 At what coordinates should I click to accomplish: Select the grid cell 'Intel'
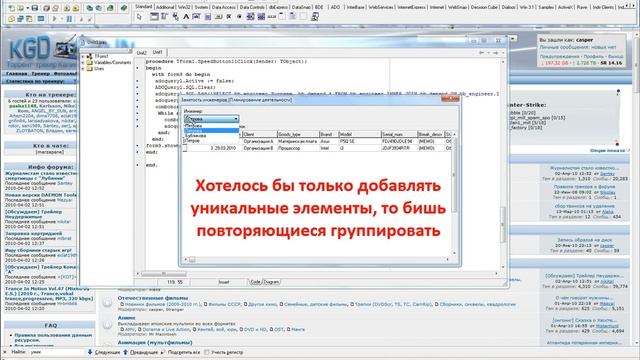329,148
